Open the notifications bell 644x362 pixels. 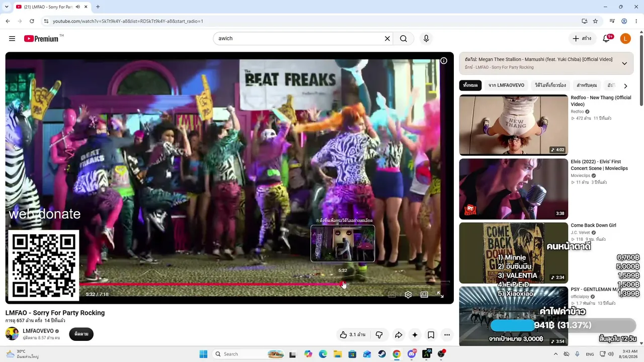tap(606, 39)
